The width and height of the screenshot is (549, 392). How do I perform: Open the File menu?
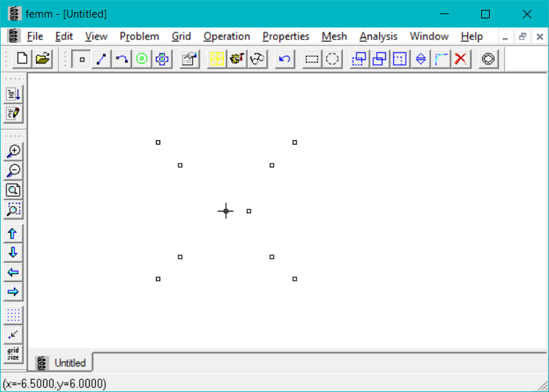[x=35, y=37]
